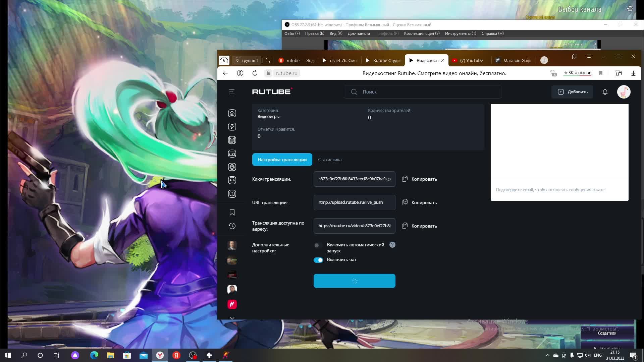Image resolution: width=644 pixels, height=362 pixels.
Task: Open the games controller sidebar icon
Action: click(x=232, y=180)
